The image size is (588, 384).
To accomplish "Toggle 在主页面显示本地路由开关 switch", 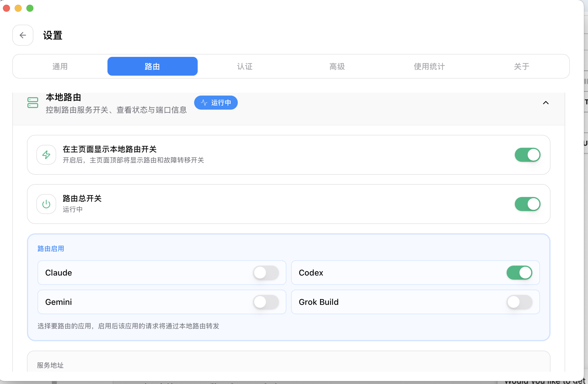I will pos(527,155).
